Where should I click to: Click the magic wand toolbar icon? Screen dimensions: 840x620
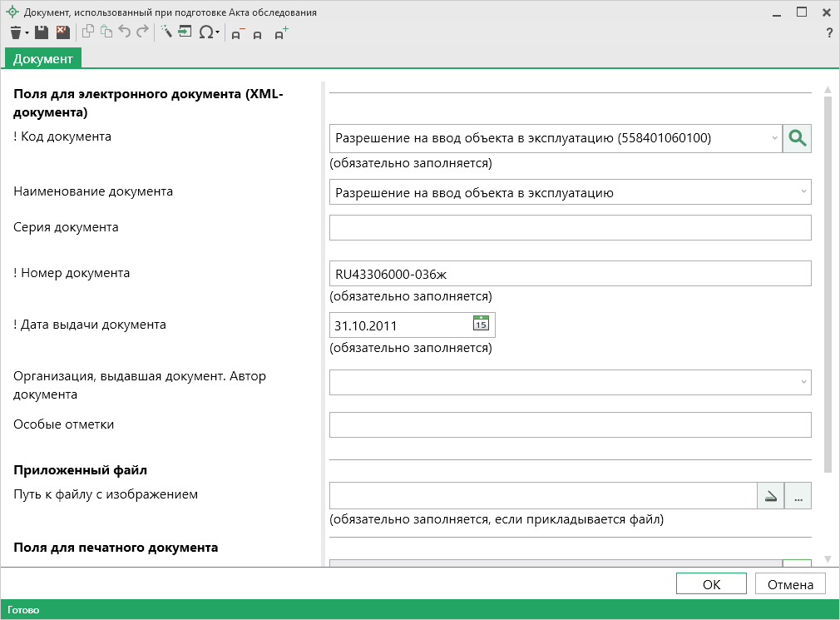point(166,32)
